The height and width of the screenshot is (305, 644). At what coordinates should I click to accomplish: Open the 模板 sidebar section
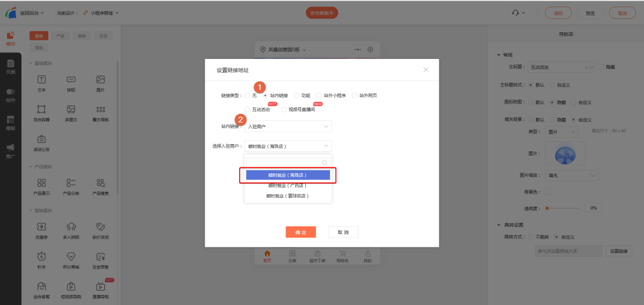coord(11,123)
